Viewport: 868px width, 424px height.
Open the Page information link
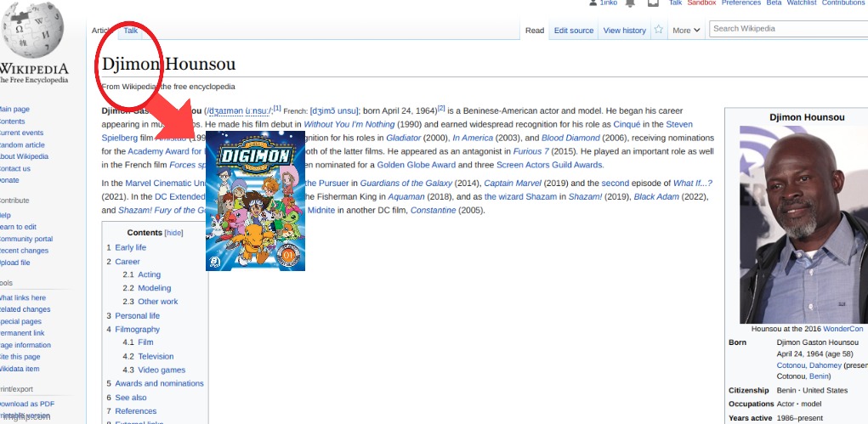pyautogui.click(x=25, y=345)
